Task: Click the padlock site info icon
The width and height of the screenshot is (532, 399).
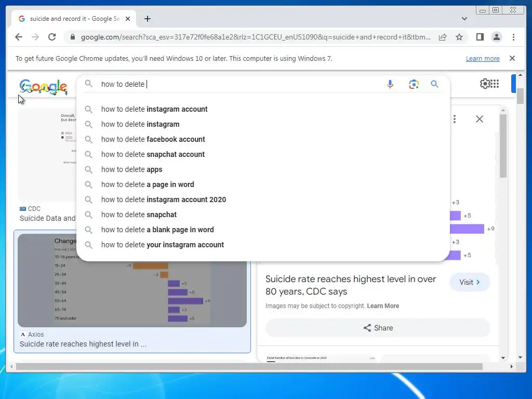Action: tap(72, 37)
